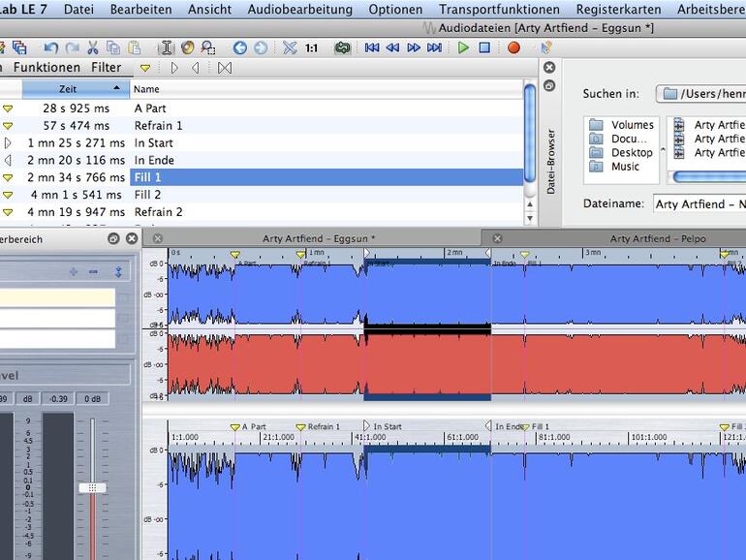Click the undo arrow icon
Viewport: 746px width, 560px height.
50,47
